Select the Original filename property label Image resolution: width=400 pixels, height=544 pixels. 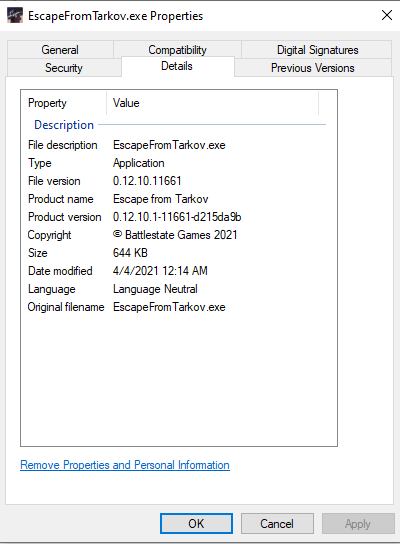point(66,307)
